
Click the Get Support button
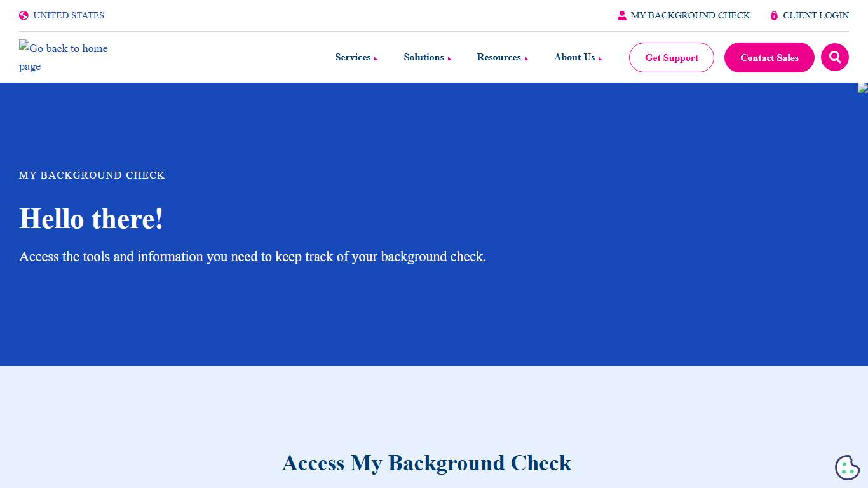pos(671,57)
